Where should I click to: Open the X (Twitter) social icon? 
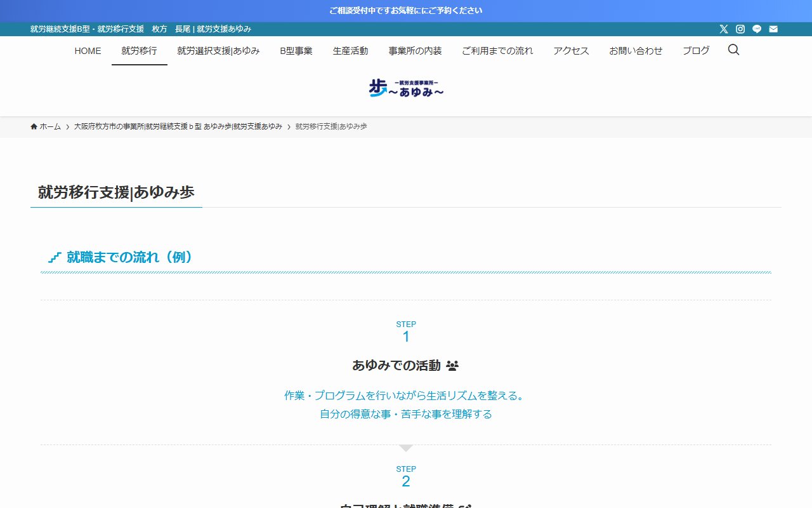point(724,29)
